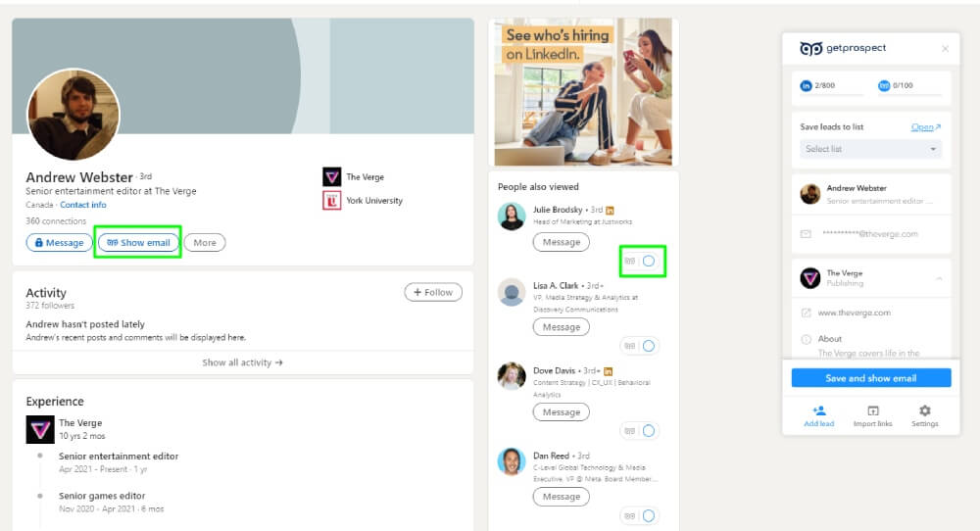Click the 360 connections text
980x531 pixels.
pos(56,221)
